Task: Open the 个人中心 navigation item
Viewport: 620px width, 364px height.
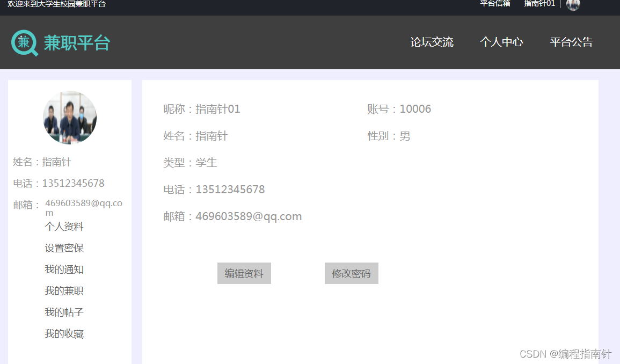Action: tap(501, 42)
